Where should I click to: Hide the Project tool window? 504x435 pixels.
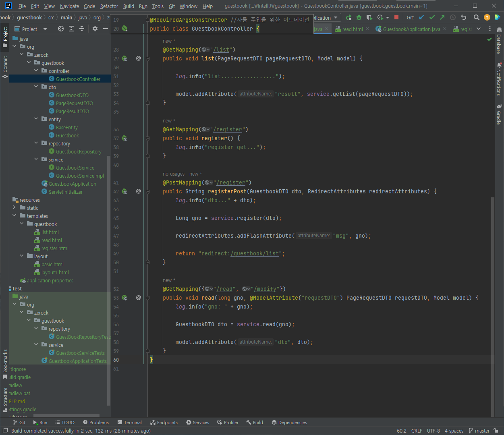(x=106, y=29)
